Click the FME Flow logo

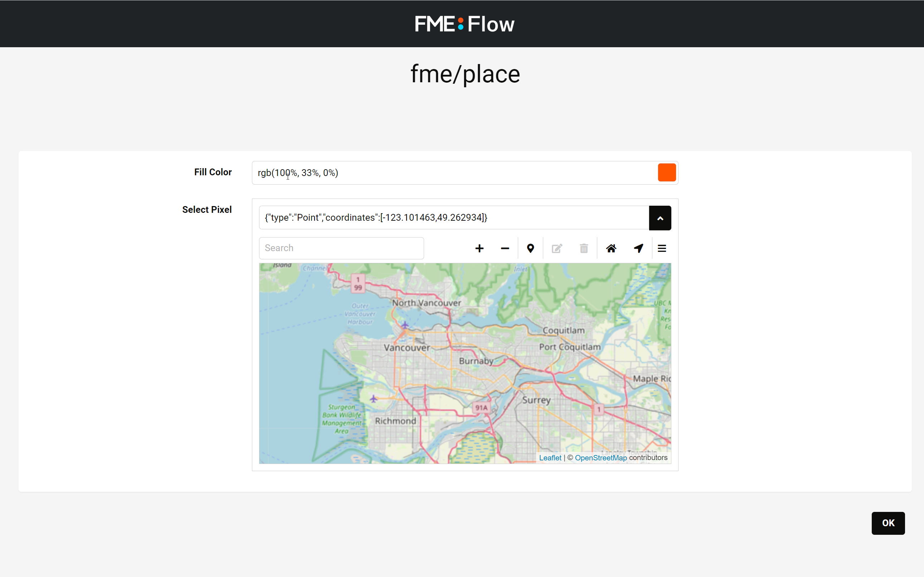[x=465, y=24]
